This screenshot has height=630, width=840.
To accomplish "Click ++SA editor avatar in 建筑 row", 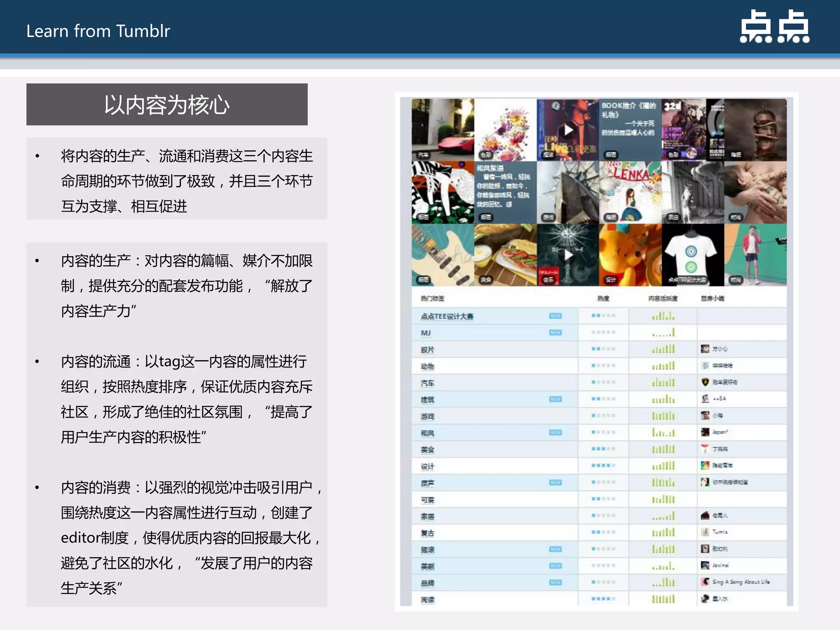I will (x=705, y=399).
